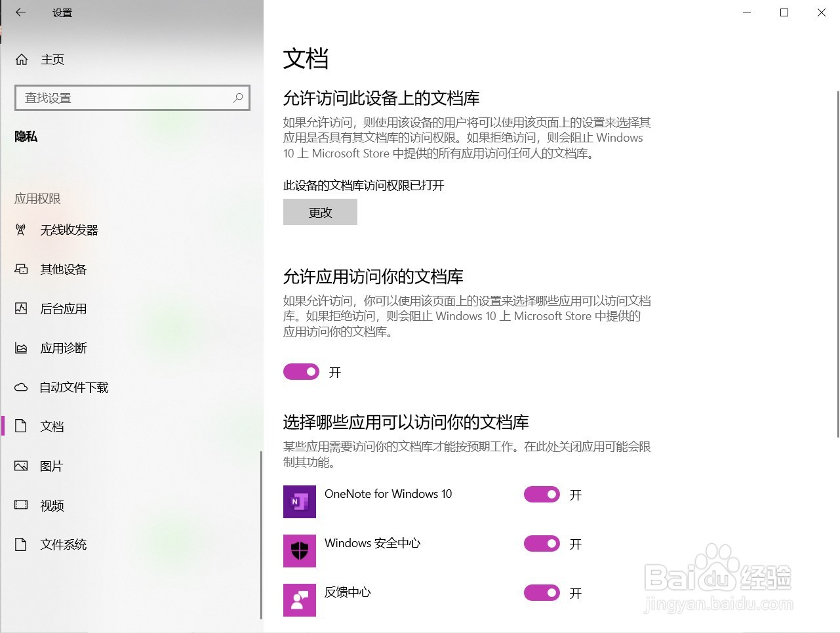Select 视频 in the sidebar

[131, 506]
